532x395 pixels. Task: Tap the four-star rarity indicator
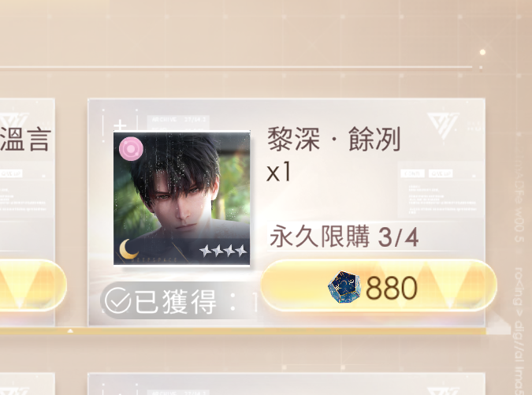click(x=223, y=252)
